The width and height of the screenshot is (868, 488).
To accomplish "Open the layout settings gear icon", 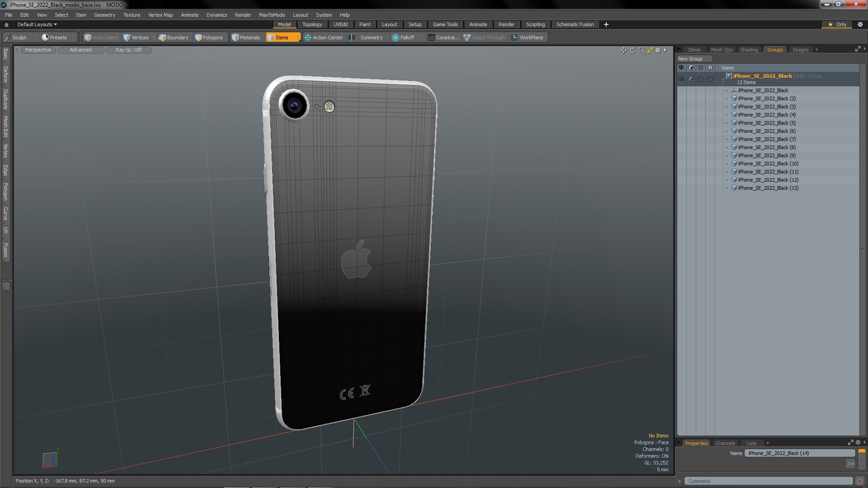I will (x=860, y=24).
